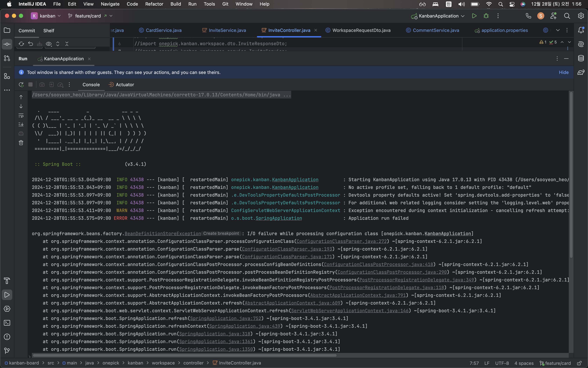The image size is (588, 368).
Task: Open Structure tool window icon
Action: click(7, 76)
